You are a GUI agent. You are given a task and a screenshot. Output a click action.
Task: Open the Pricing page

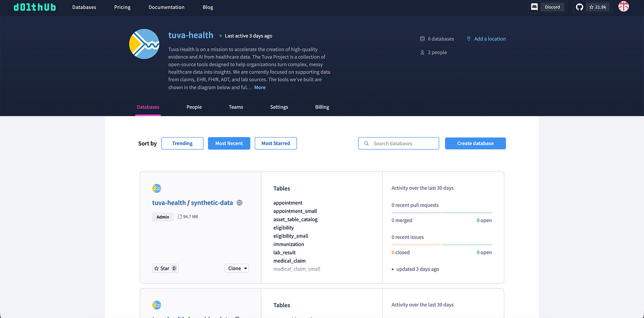pos(122,7)
